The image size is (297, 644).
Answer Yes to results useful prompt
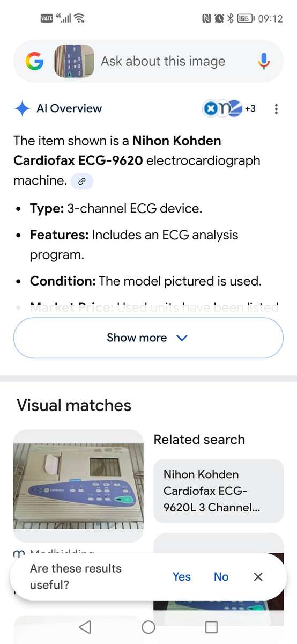tap(182, 576)
